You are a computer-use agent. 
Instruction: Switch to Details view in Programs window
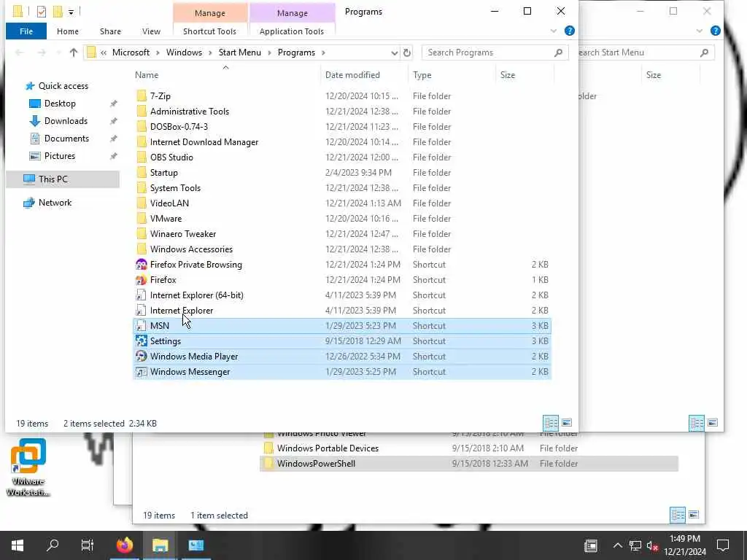tap(551, 423)
